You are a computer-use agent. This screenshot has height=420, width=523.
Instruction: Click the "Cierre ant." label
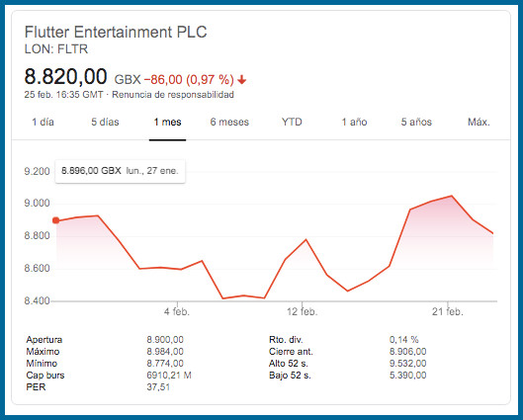[291, 352]
